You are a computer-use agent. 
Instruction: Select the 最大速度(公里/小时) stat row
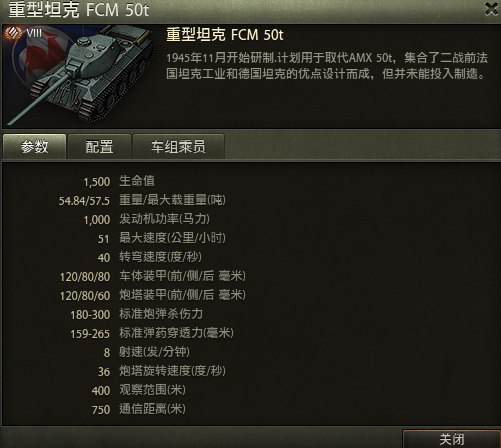coord(162,238)
